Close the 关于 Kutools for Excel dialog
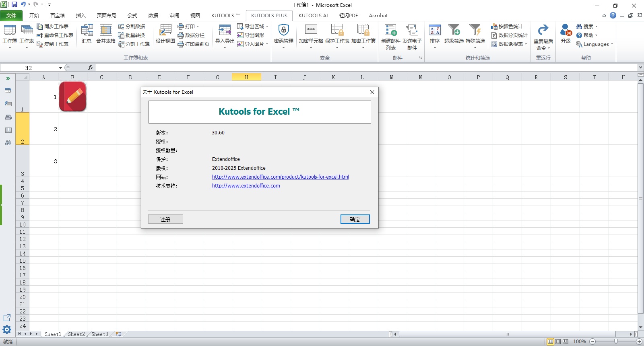 [372, 92]
